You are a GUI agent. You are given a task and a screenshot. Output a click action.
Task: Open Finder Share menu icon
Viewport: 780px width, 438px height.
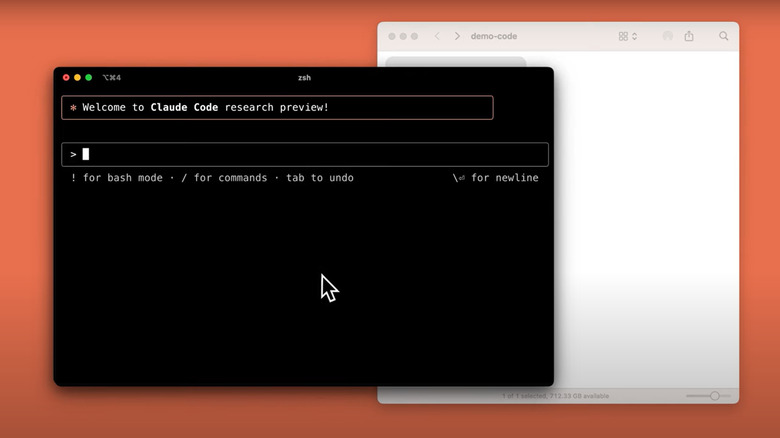[689, 36]
